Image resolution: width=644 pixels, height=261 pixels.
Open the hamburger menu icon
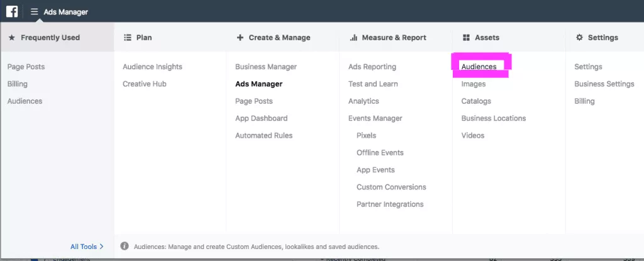pos(35,12)
